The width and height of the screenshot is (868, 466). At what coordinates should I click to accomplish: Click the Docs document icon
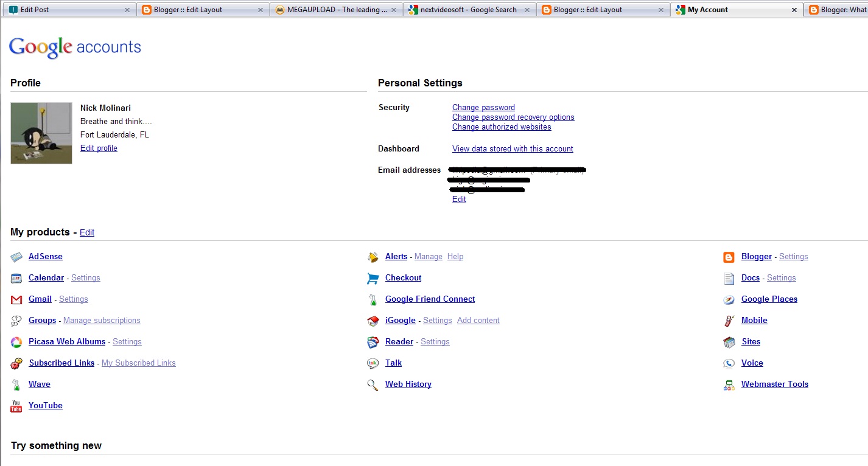tap(729, 278)
